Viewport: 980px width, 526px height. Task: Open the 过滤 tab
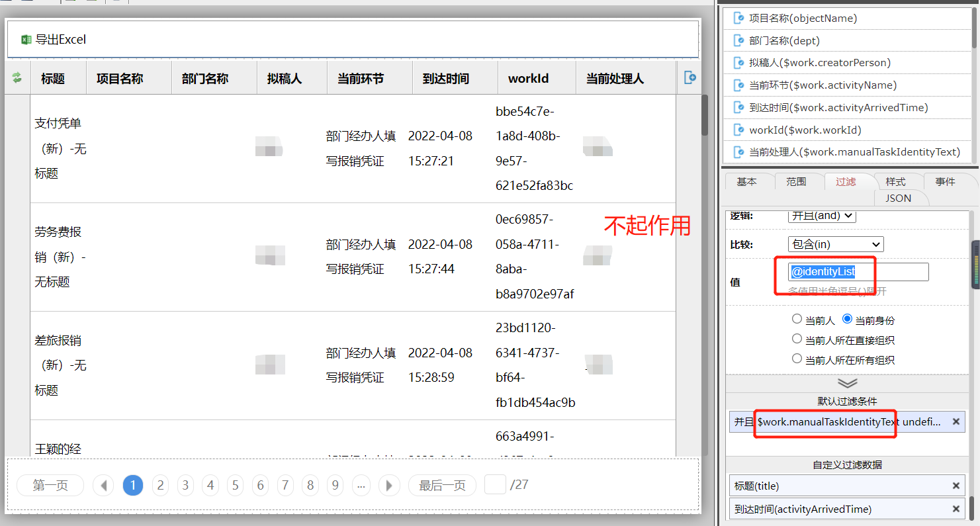coord(846,181)
